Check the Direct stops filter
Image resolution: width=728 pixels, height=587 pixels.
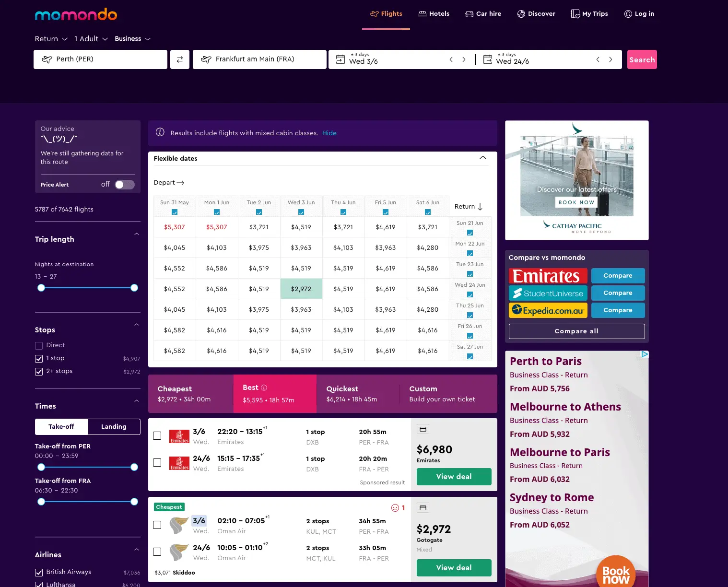(38, 345)
